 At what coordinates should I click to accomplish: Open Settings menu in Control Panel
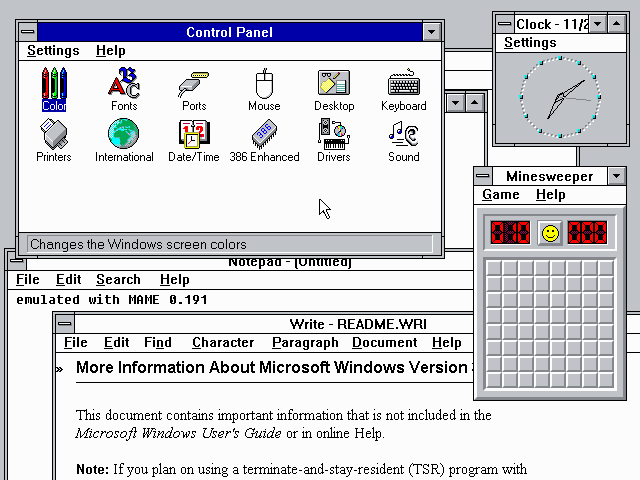point(53,51)
